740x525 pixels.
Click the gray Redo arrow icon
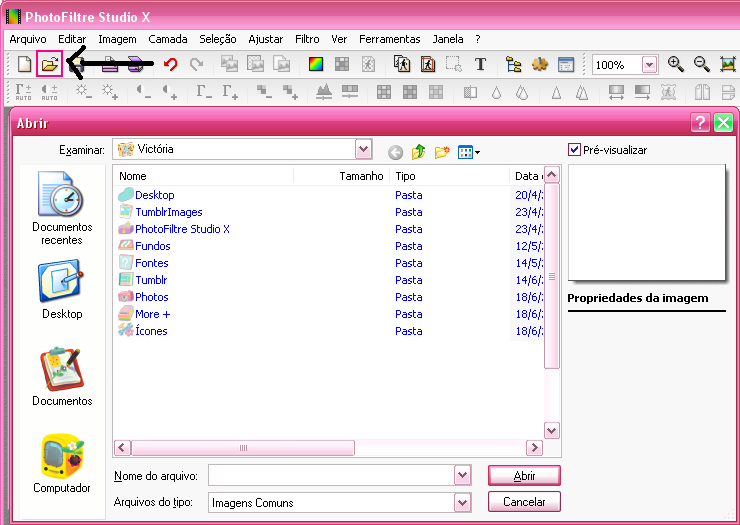[196, 64]
